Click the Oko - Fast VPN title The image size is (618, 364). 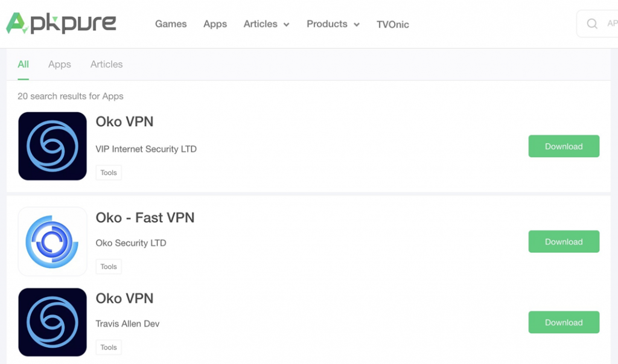145,217
